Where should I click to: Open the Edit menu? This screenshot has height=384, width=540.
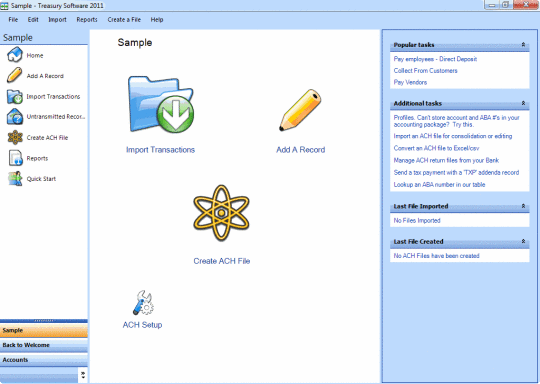point(33,20)
